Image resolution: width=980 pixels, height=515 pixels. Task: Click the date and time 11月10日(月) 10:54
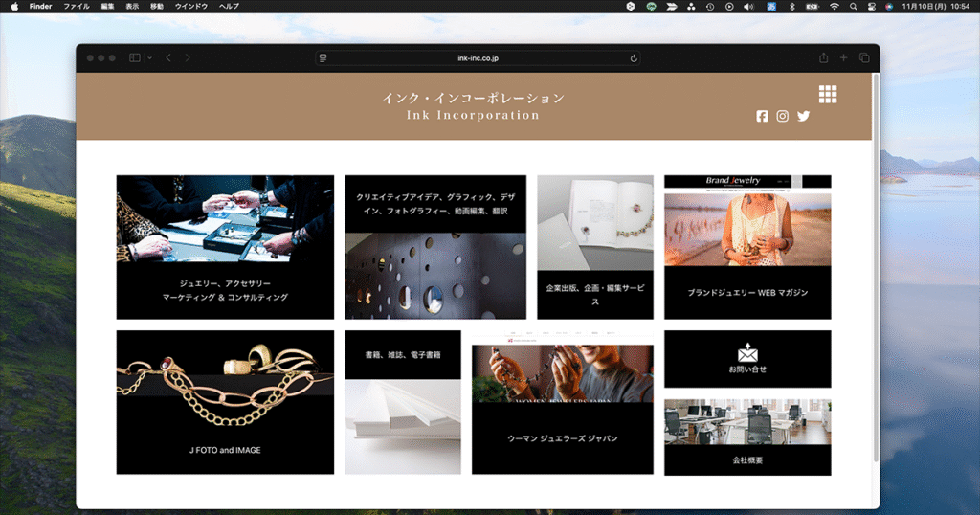click(x=936, y=7)
